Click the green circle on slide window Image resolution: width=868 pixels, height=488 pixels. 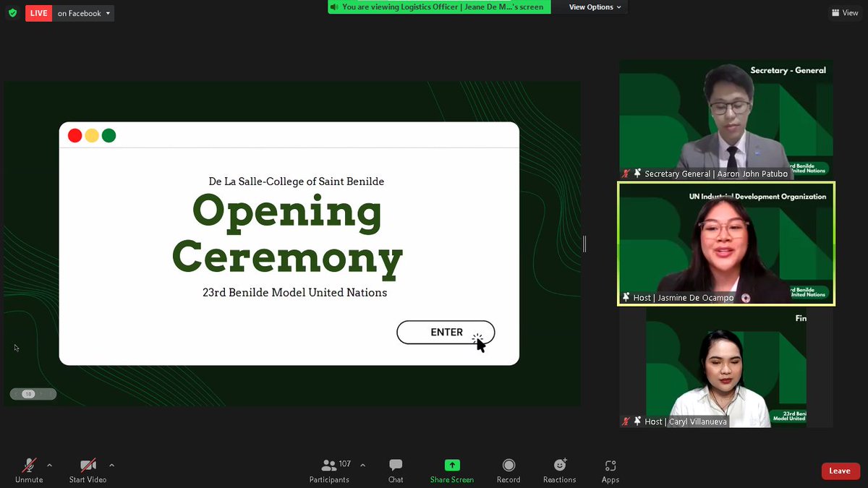coord(109,135)
